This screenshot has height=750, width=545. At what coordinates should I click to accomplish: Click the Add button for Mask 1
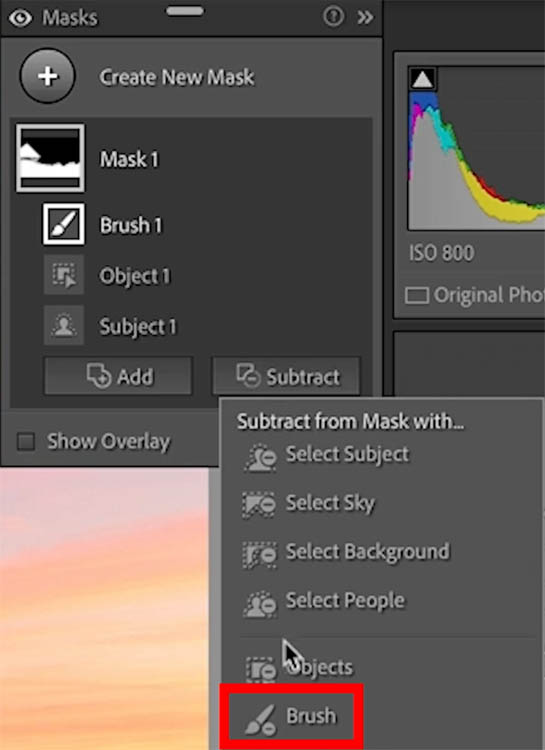coord(119,376)
